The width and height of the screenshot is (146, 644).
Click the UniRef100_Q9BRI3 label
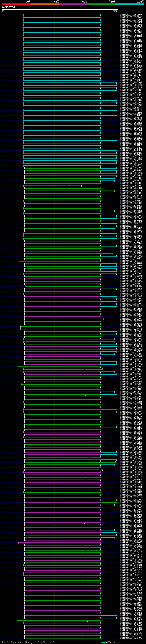pyautogui.click(x=131, y=306)
